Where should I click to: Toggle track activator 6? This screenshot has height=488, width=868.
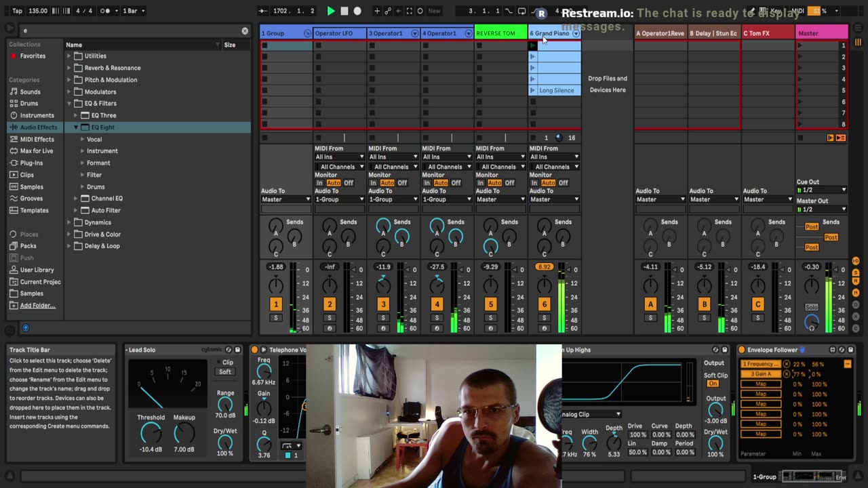544,304
